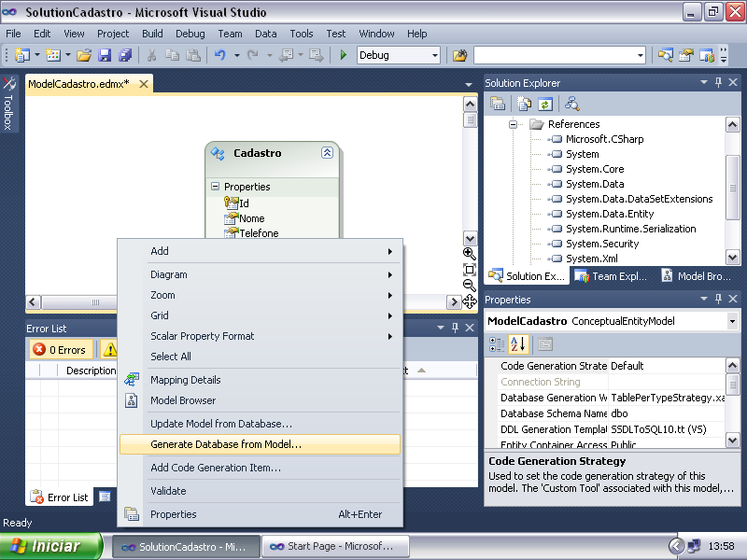Open the Team menu
The height and width of the screenshot is (560, 747).
coord(230,34)
